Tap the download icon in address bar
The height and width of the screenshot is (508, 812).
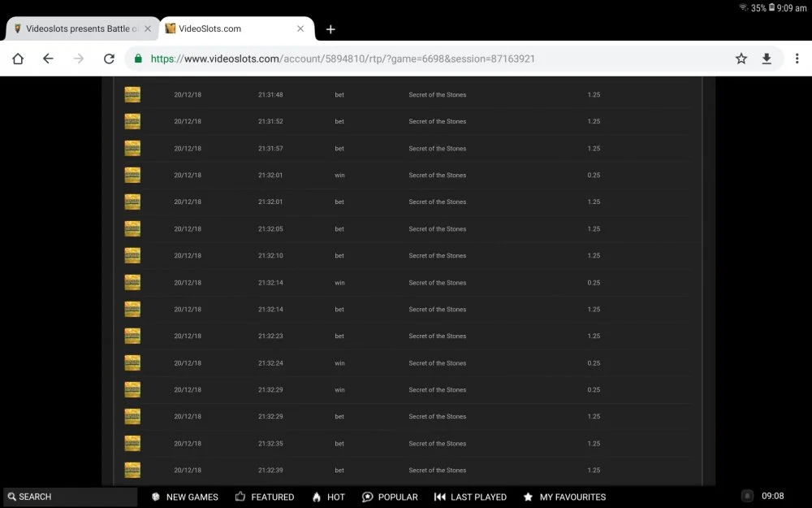[x=767, y=59]
